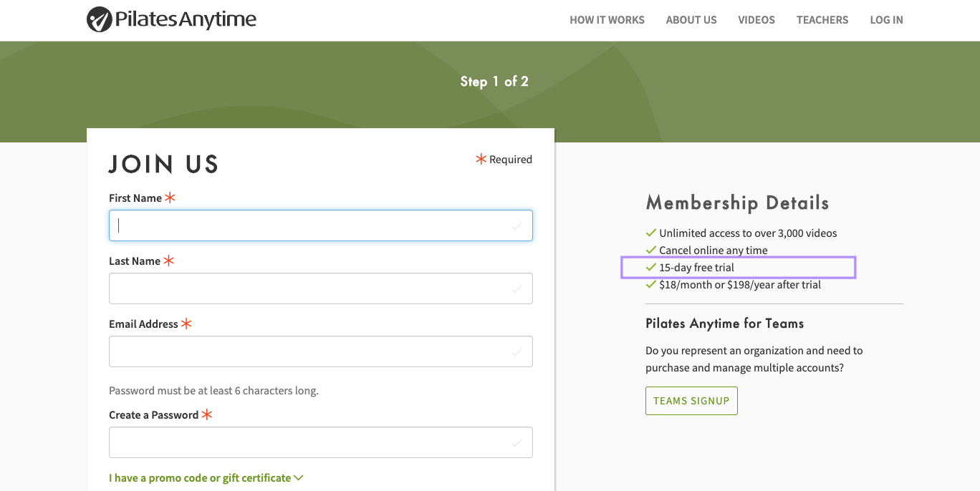Click Log In in the header

click(886, 20)
